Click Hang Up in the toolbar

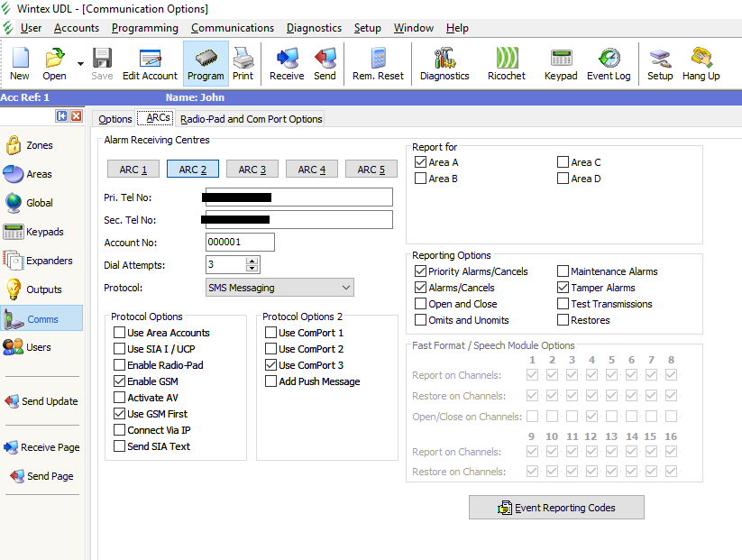point(701,65)
